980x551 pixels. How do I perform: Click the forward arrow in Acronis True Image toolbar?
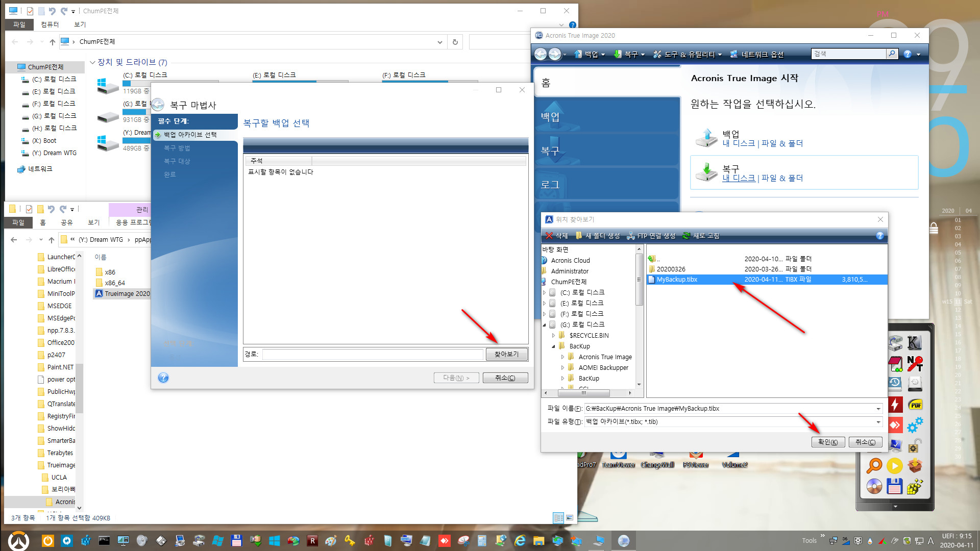coord(555,54)
